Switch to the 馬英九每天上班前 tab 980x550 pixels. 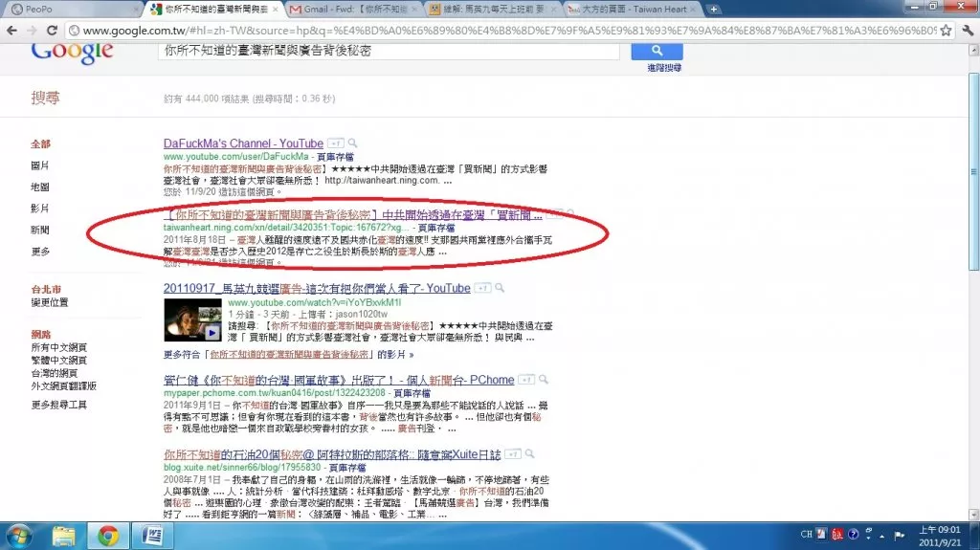point(491,10)
